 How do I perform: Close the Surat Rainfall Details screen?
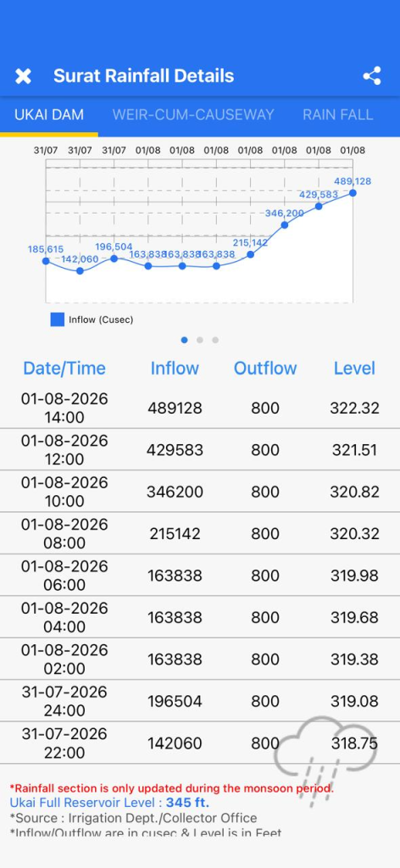coord(23,75)
